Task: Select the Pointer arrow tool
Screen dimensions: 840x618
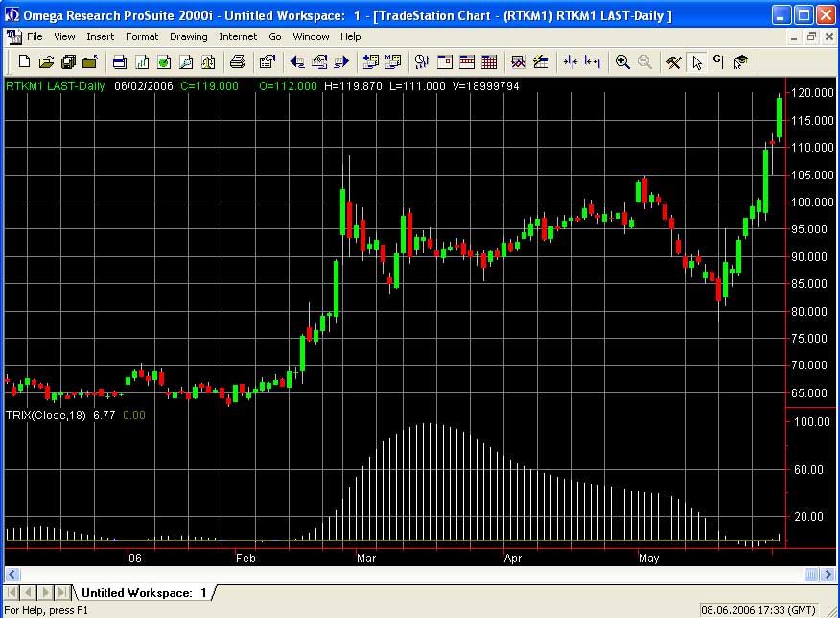Action: (697, 61)
